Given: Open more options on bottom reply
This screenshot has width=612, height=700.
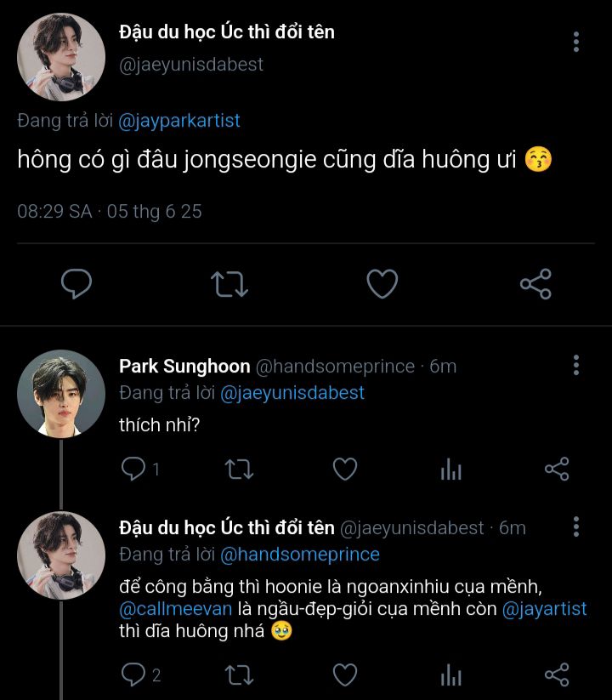Looking at the screenshot, I should 576,527.
